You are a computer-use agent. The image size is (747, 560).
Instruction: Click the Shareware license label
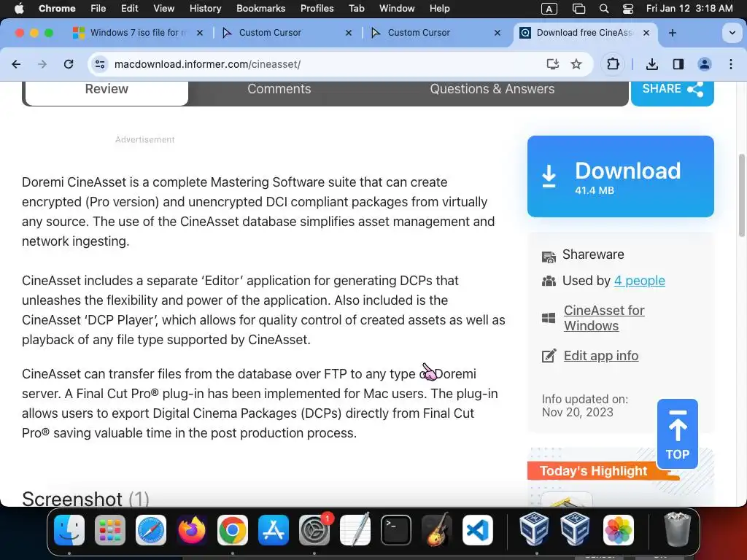pyautogui.click(x=593, y=254)
